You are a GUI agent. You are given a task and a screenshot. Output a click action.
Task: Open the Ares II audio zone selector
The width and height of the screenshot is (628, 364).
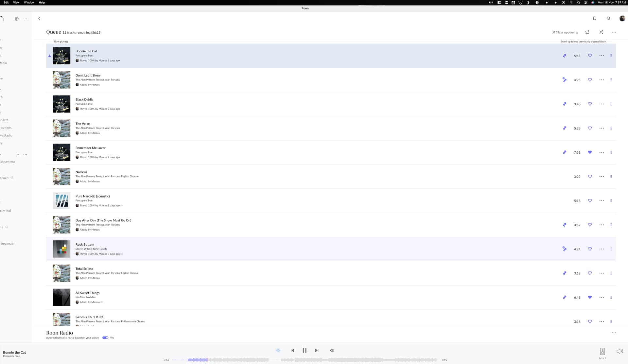point(602,353)
